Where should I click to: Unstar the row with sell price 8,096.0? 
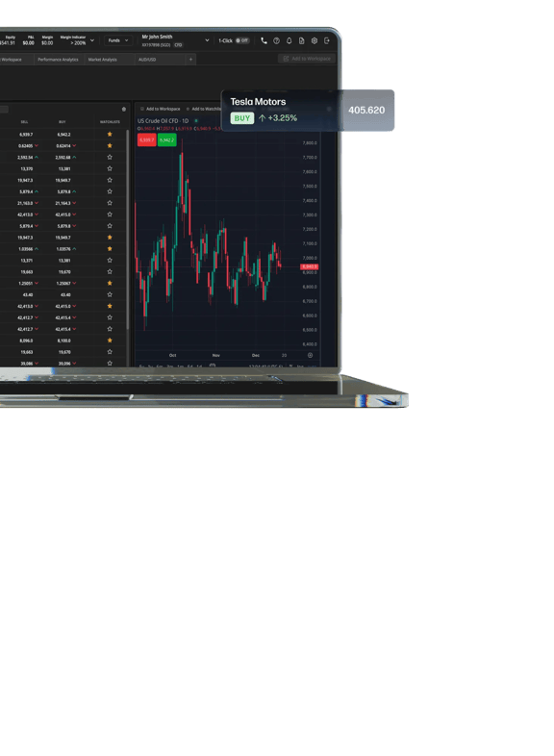tap(110, 340)
